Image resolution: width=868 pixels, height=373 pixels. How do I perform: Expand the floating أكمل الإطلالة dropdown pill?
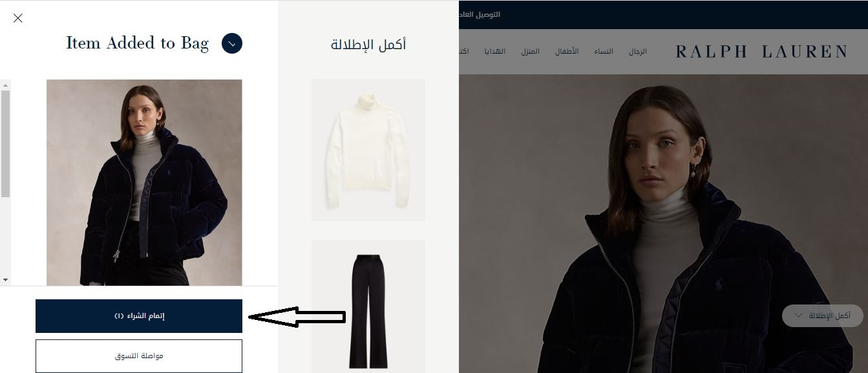pyautogui.click(x=822, y=315)
